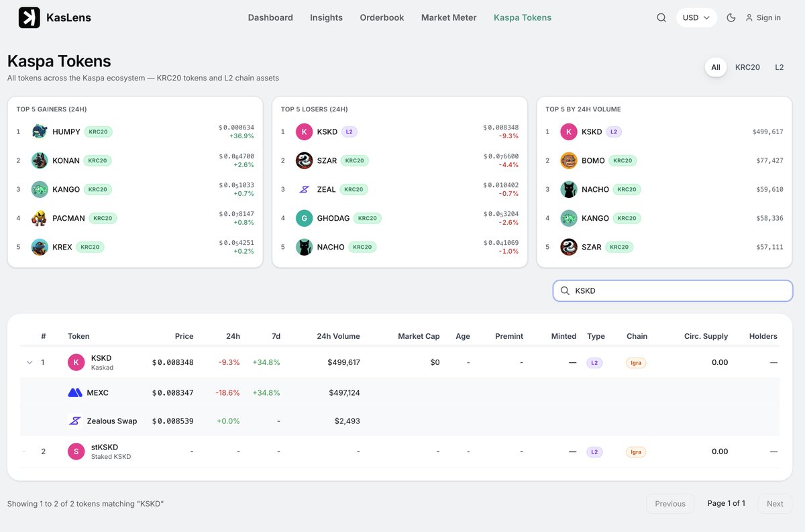Click KREX token icon
Screen dimensions: 805x532
(x=40, y=247)
